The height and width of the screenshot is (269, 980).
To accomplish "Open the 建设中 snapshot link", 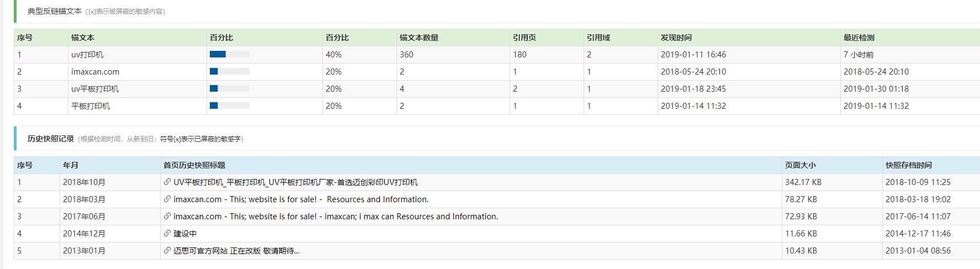I will (185, 234).
